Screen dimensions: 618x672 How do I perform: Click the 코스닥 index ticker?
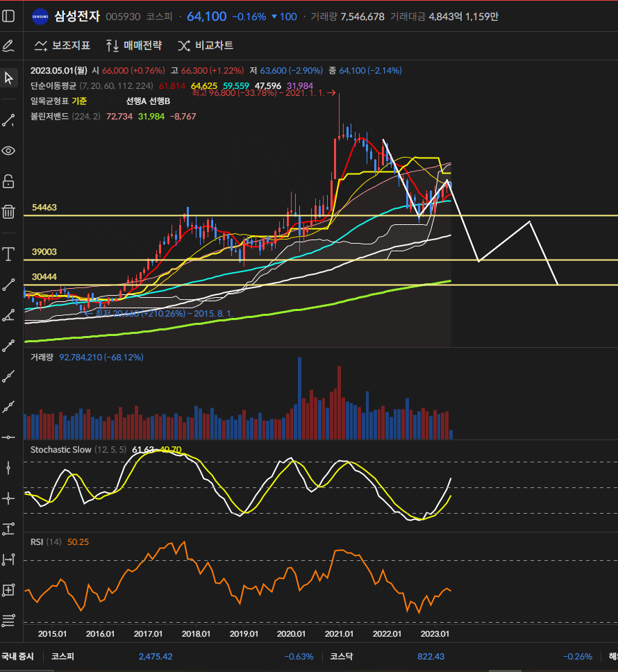[x=342, y=656]
